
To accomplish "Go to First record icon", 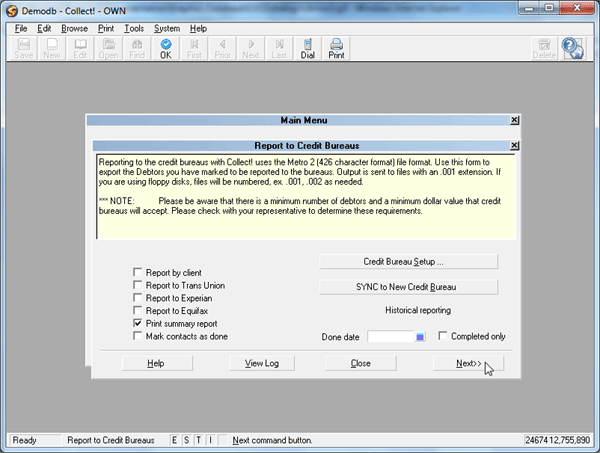I will pos(194,49).
